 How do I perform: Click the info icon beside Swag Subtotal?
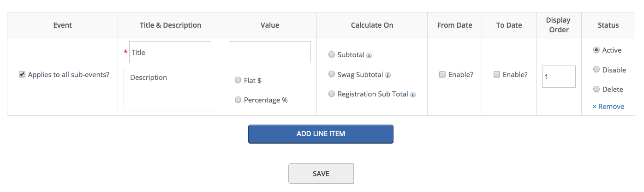click(388, 75)
